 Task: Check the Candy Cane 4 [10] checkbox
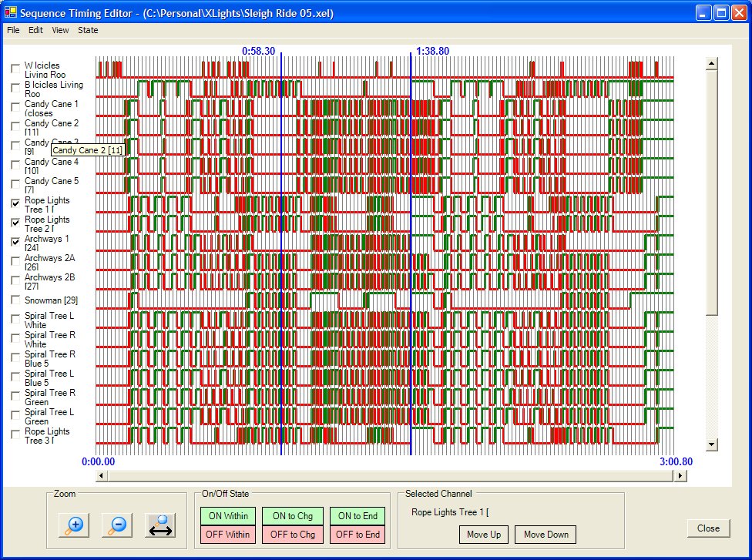pos(15,165)
